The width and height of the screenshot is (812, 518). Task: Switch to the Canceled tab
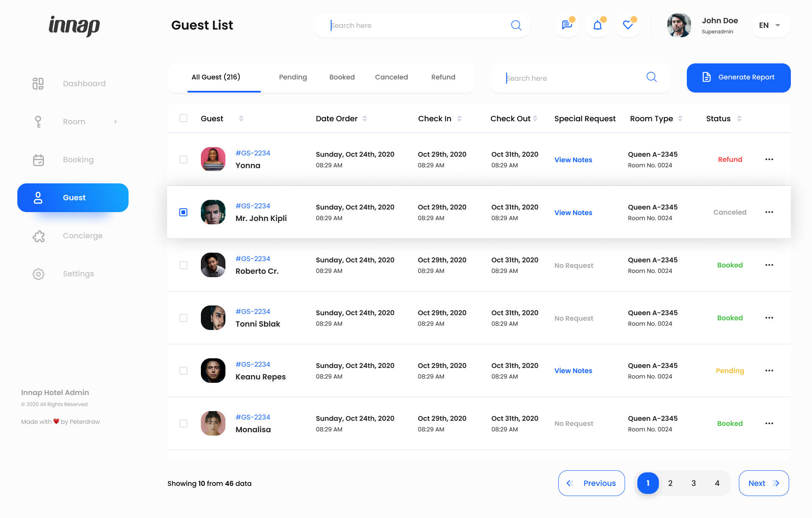[391, 77]
